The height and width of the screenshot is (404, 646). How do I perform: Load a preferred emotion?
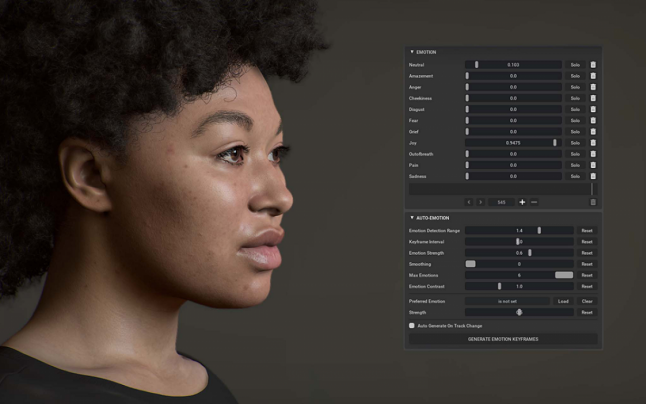pos(563,301)
